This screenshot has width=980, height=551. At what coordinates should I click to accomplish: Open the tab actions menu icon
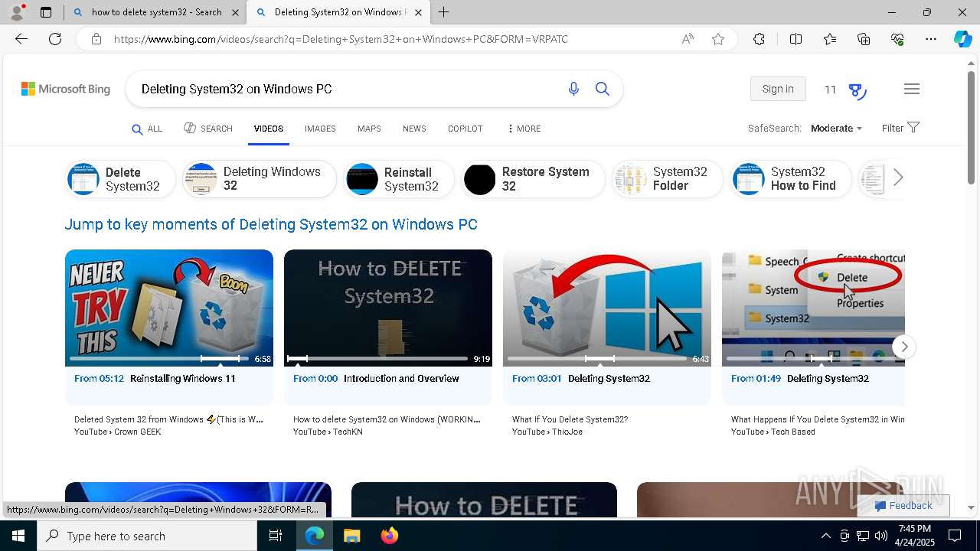[x=46, y=12]
